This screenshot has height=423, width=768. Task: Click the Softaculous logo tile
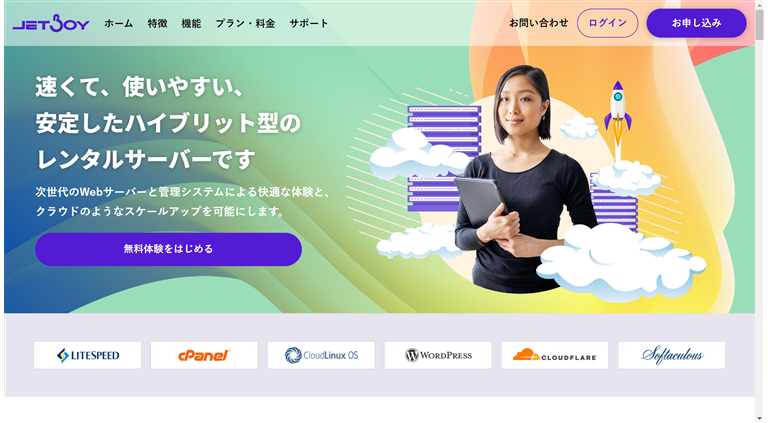tap(672, 355)
